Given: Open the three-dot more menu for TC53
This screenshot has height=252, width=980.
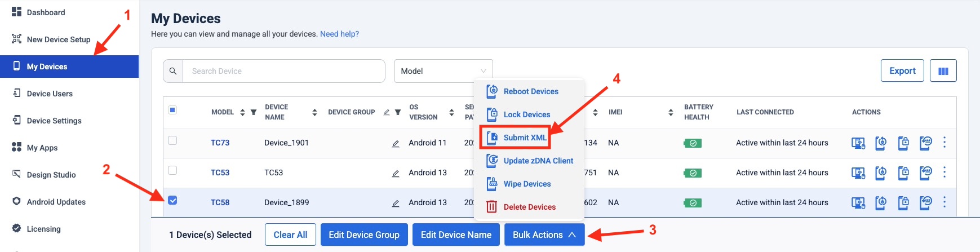Looking at the screenshot, I should click(x=944, y=173).
